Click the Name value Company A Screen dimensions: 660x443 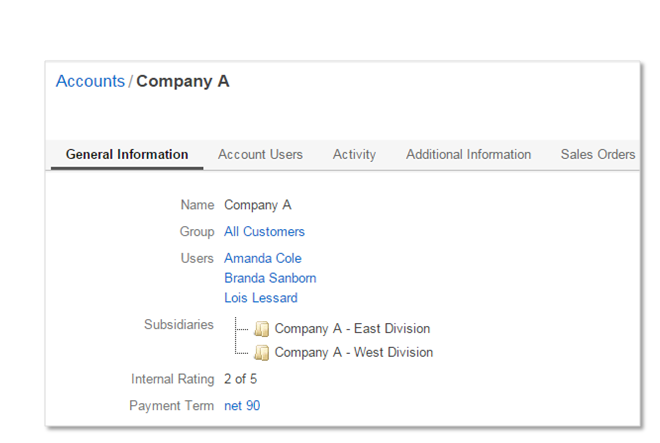coord(257,206)
